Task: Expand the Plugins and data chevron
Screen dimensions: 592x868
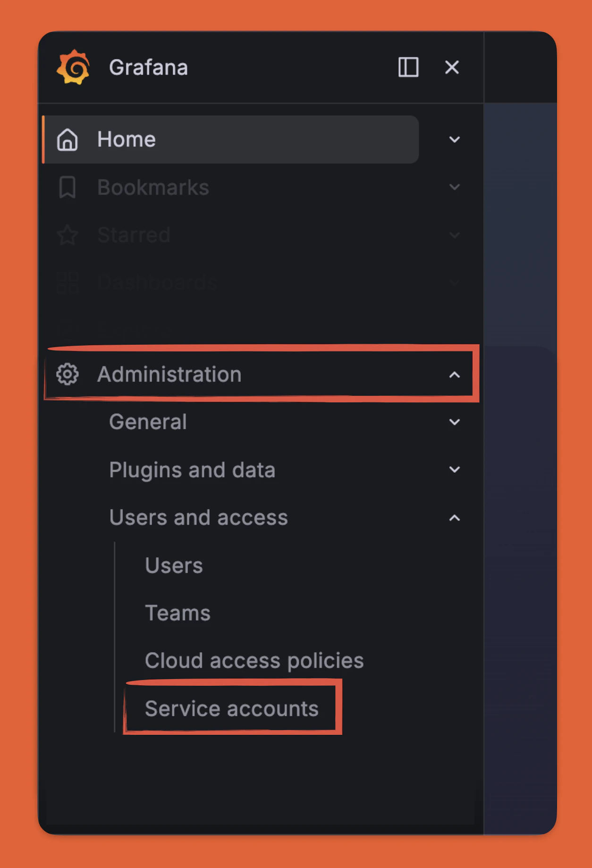Action: 454,469
